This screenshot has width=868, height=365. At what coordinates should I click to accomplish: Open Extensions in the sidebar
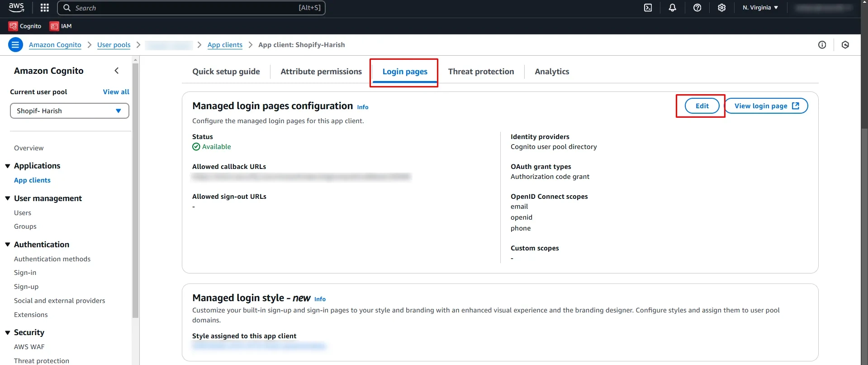[x=31, y=315]
